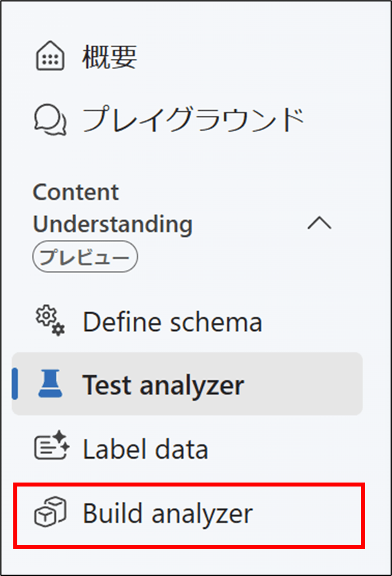Screen dimensions: 392x576
Task: Open the Define schema text item
Action: coord(173,321)
